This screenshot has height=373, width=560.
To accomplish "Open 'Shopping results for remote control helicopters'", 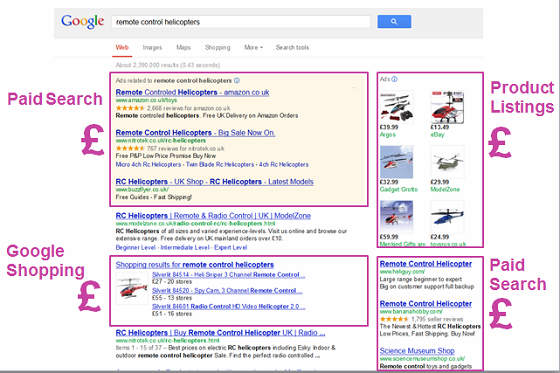I will point(195,265).
